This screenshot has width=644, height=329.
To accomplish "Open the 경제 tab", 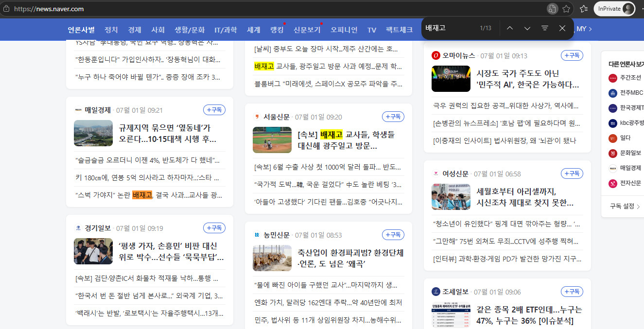I will (x=135, y=30).
